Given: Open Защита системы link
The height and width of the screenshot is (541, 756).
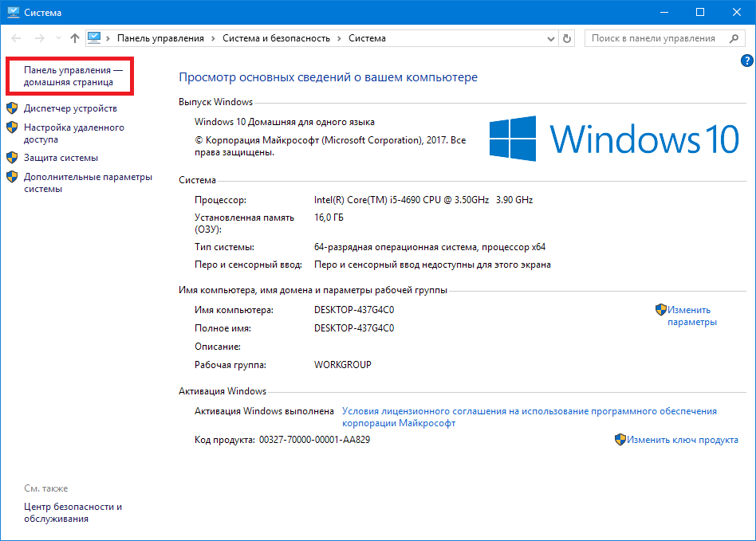Looking at the screenshot, I should (61, 158).
